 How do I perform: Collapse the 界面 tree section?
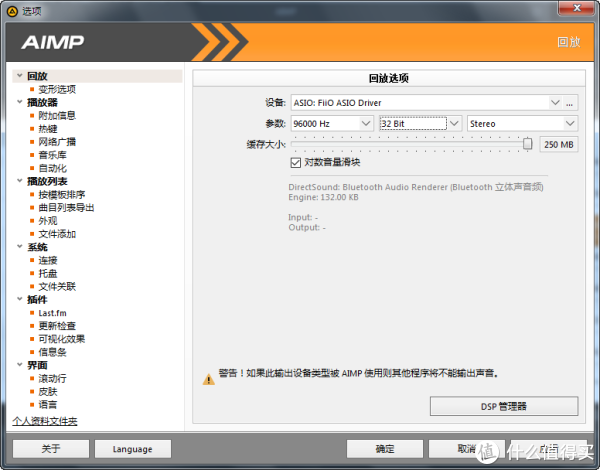20,365
